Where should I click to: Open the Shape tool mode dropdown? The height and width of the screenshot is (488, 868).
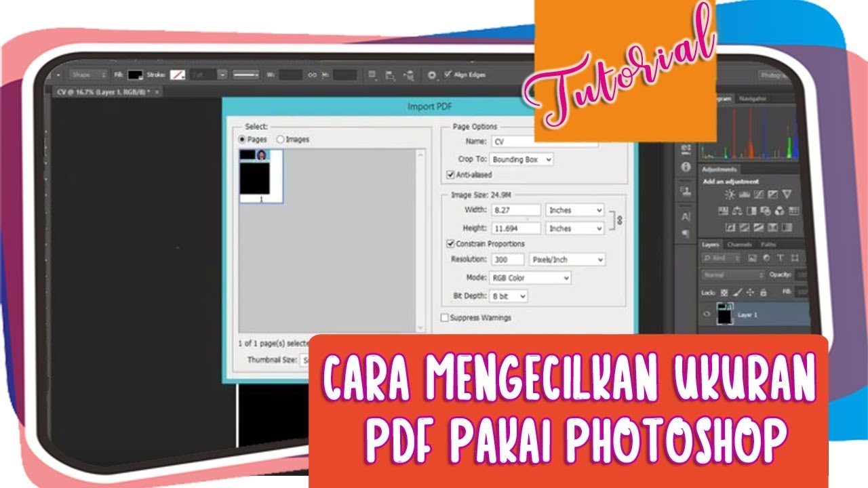[x=87, y=75]
